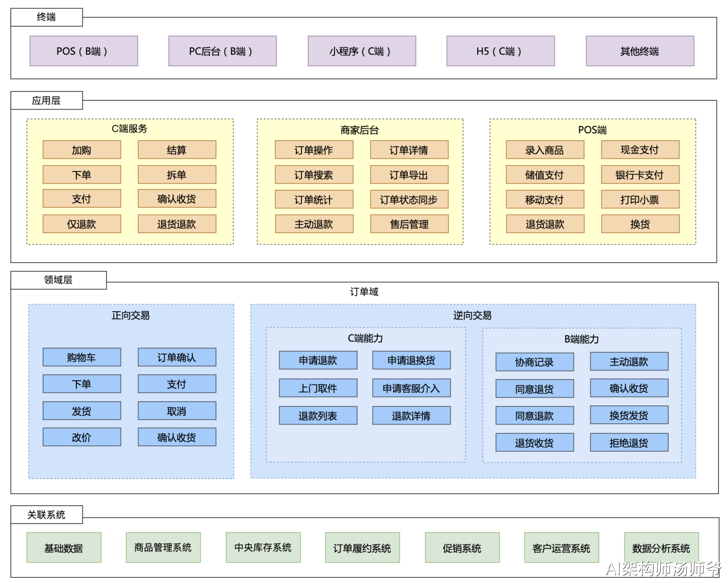Click the 协商记录 box in B端能力
The width and height of the screenshot is (728, 583).
[x=535, y=362]
